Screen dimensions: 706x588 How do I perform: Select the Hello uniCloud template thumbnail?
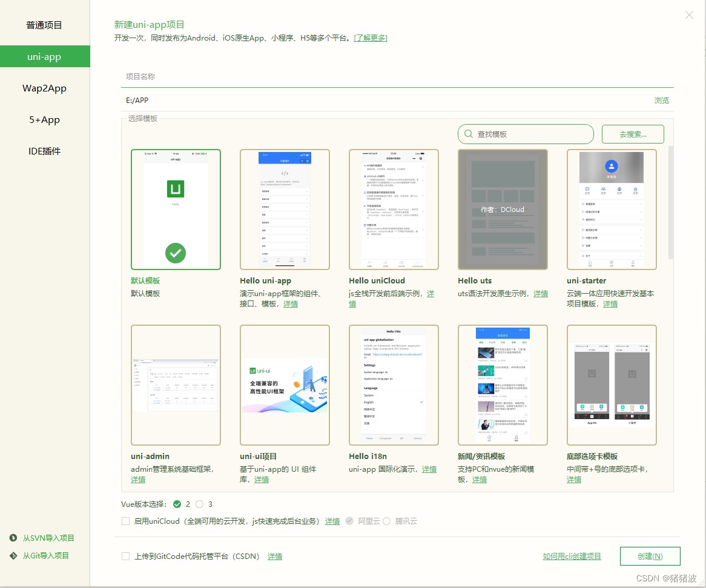pos(394,210)
